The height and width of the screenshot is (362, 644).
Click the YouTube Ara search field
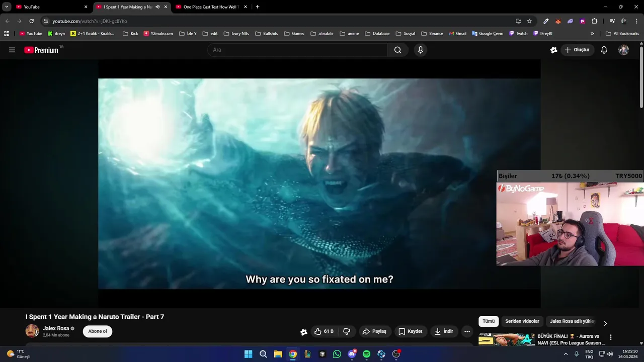[x=297, y=50]
